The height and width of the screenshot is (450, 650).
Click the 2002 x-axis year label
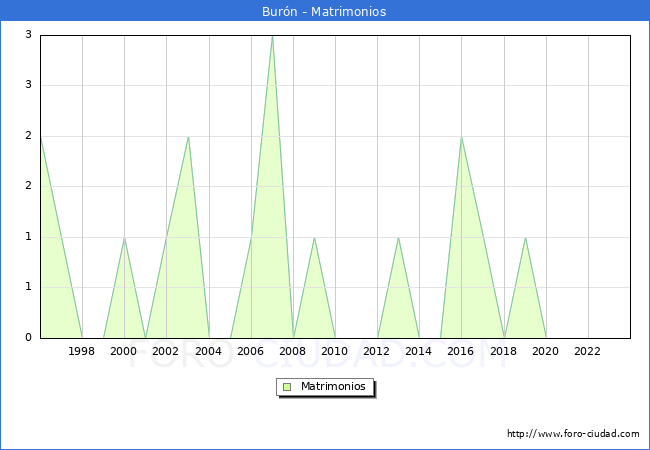[x=166, y=351]
